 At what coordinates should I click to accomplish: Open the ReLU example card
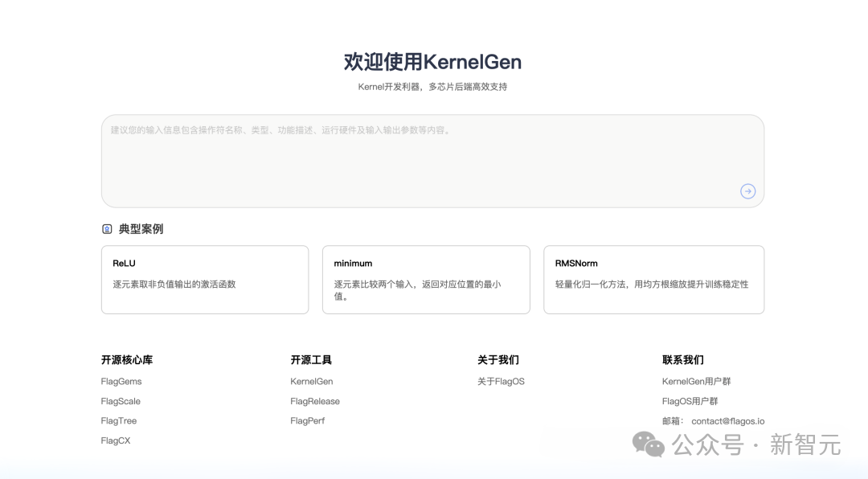[x=205, y=280]
